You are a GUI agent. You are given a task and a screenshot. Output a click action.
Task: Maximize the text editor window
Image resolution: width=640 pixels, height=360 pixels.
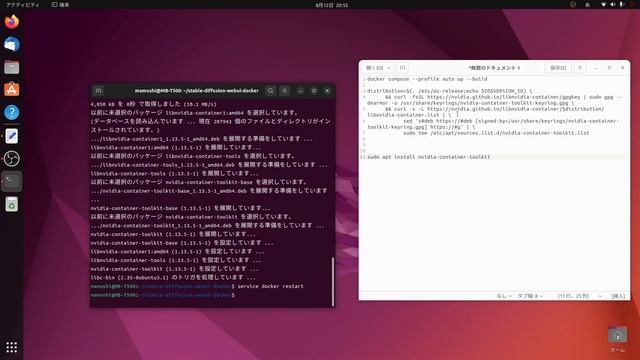click(609, 68)
